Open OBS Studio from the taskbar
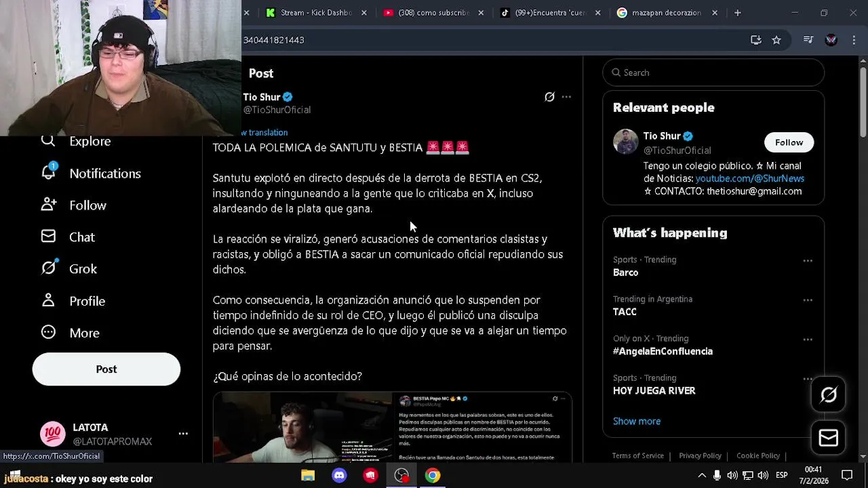 401,475
